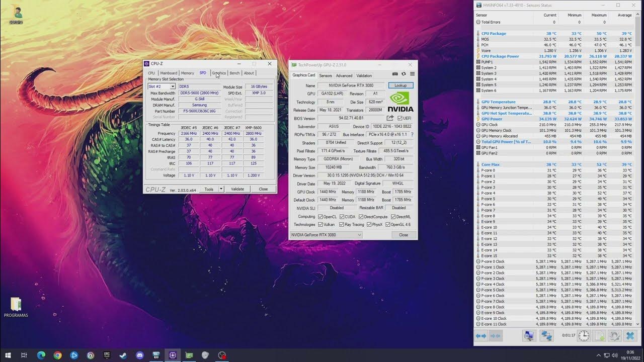
Task: Toggle the DirectCompute checkbox in GPU-Z
Action: click(361, 217)
